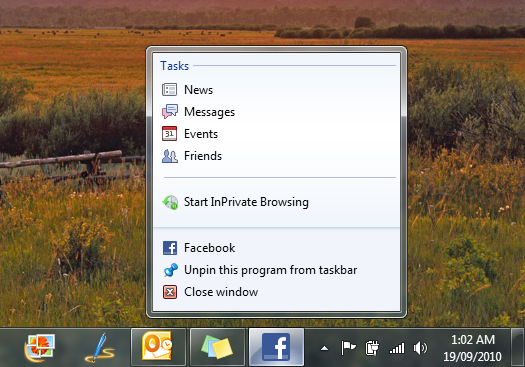Show hidden tray icons arrow

324,349
